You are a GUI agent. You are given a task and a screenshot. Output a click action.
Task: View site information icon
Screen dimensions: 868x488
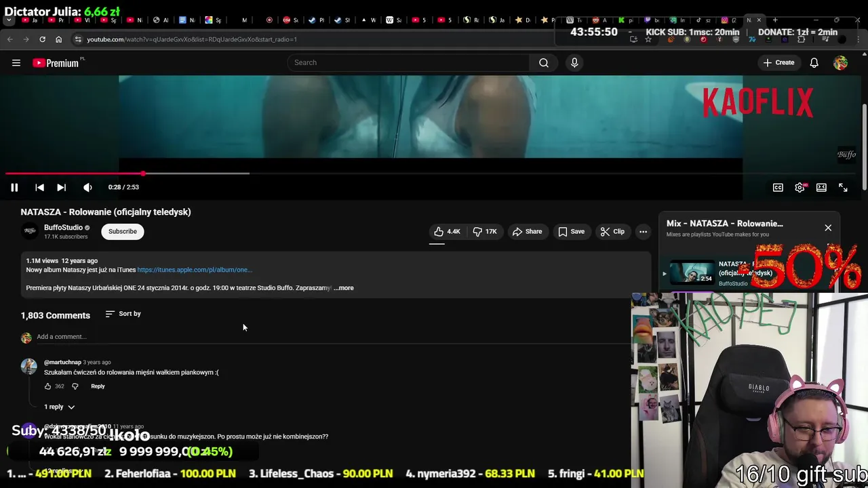click(x=78, y=39)
